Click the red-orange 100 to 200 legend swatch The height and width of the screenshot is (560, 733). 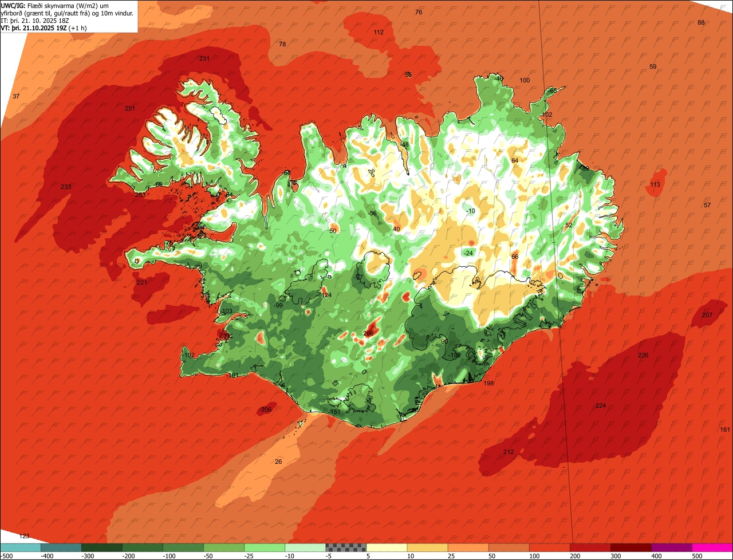pyautogui.click(x=550, y=547)
